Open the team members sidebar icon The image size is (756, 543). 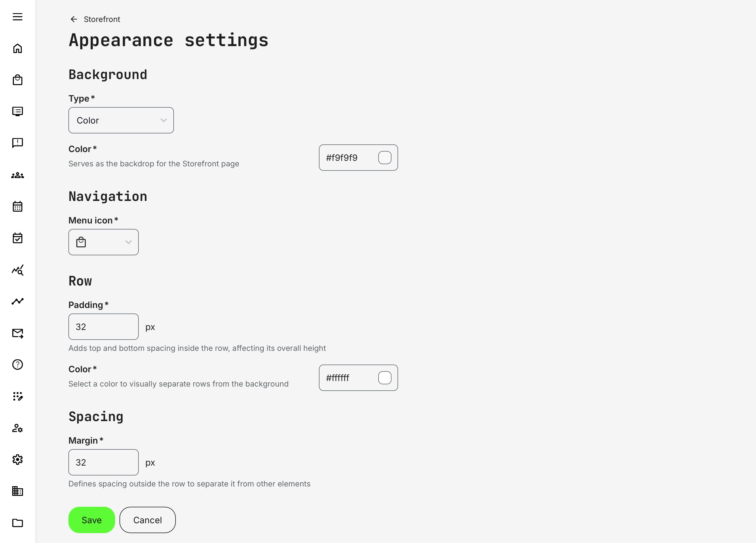18,175
